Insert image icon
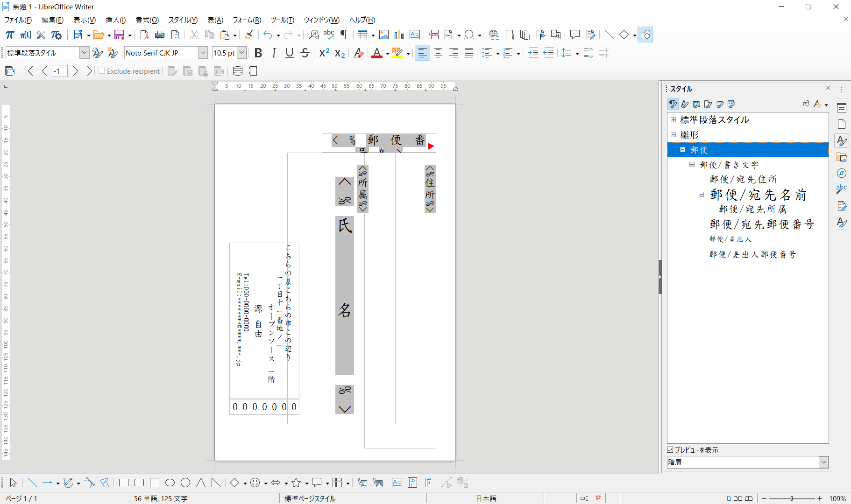Screen dimensions: 851x504 click(384, 35)
